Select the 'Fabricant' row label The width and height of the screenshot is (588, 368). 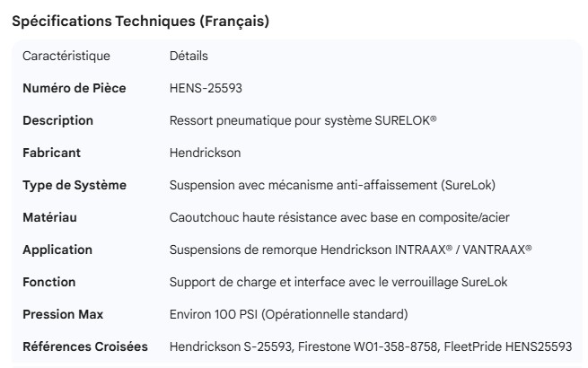(51, 153)
